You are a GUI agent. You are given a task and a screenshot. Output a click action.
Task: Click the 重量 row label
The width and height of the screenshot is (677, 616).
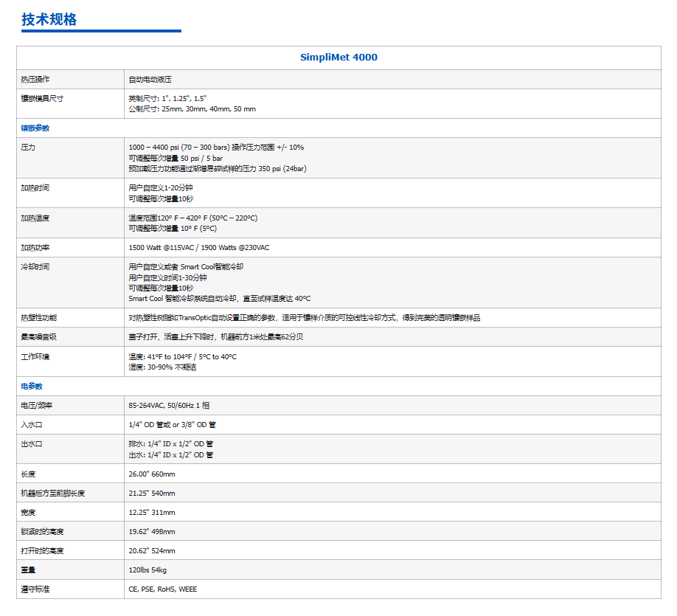[x=28, y=570]
